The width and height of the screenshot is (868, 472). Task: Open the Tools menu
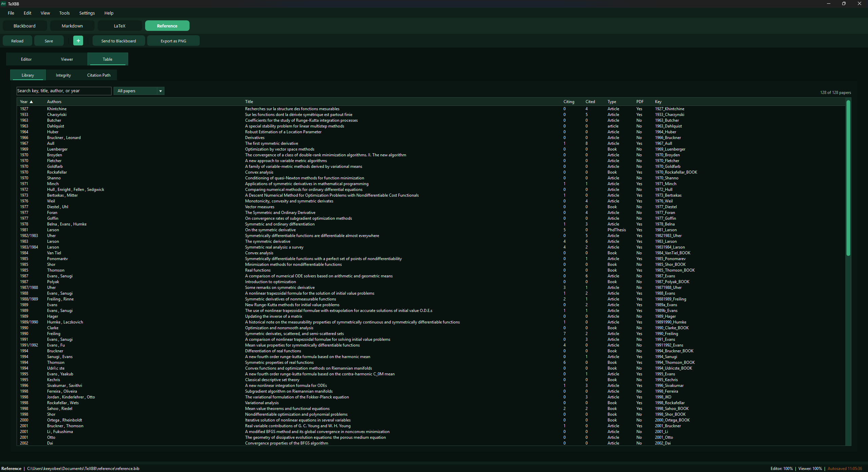[x=64, y=13]
